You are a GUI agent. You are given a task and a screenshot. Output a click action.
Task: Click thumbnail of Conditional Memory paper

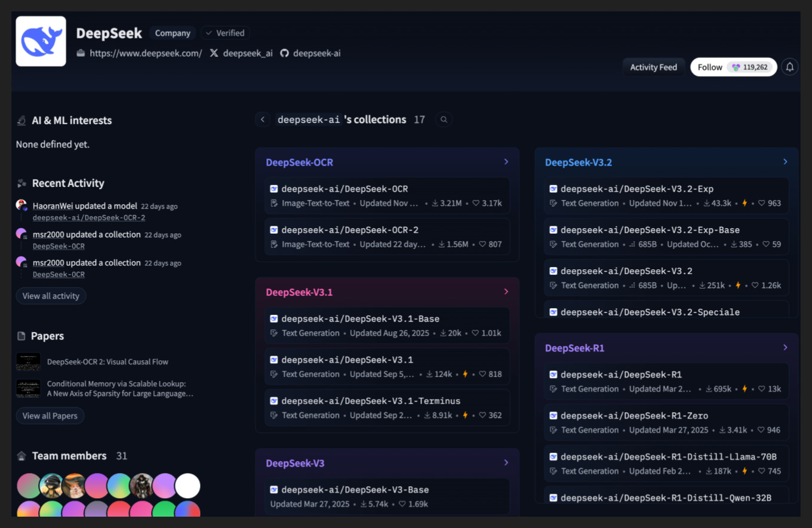point(28,389)
